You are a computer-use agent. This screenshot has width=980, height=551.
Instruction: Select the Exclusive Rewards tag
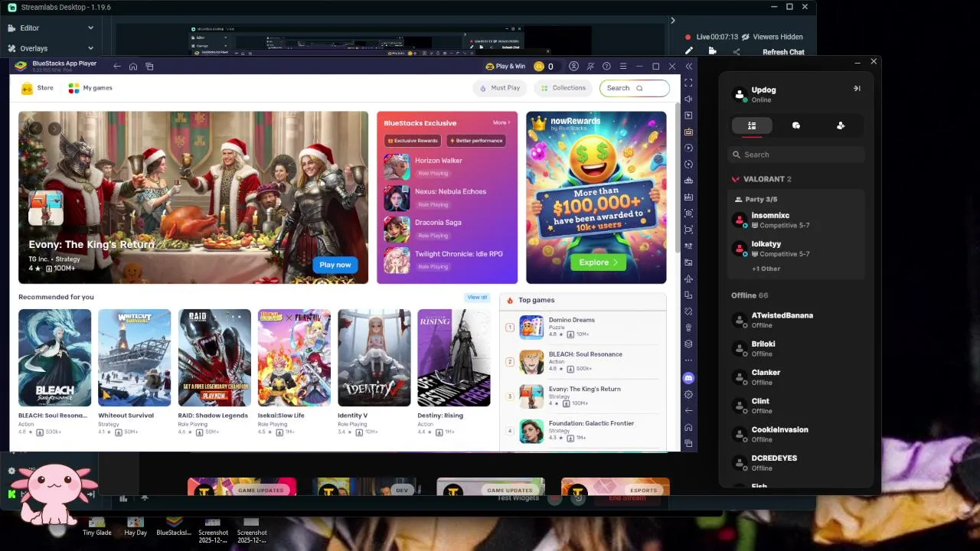[413, 141]
